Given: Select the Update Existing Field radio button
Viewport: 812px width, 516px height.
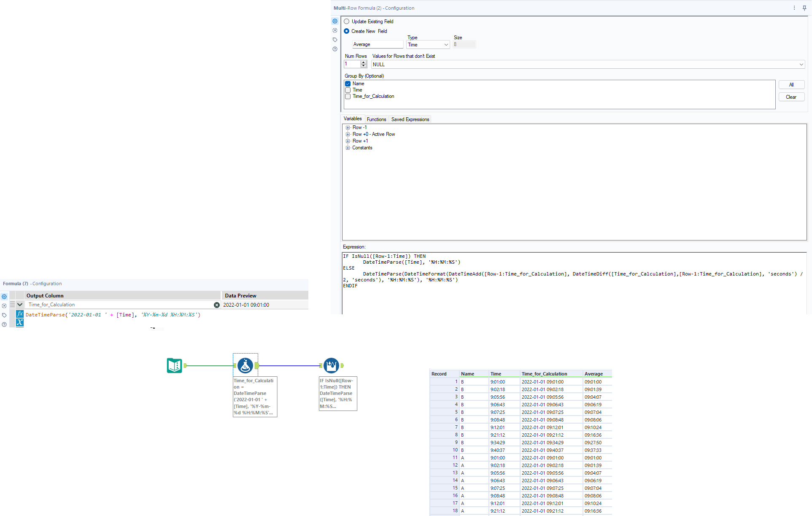Looking at the screenshot, I should [347, 22].
